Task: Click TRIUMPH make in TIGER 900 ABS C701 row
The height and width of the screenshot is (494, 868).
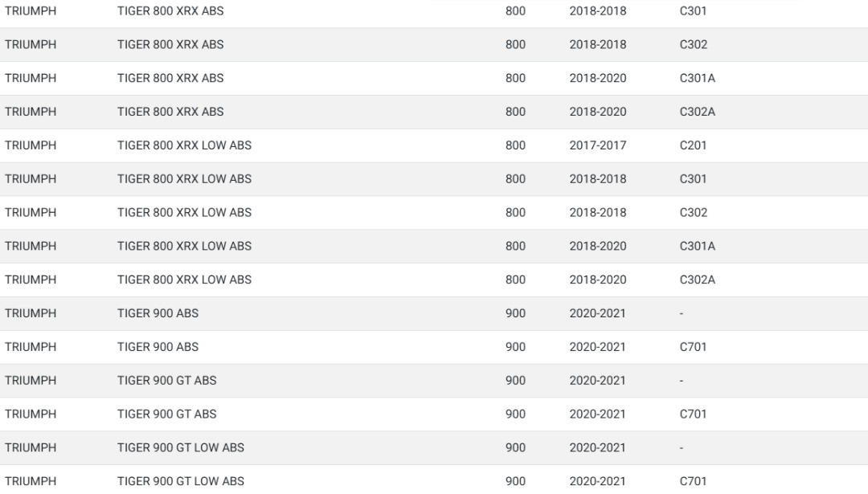Action: pyautogui.click(x=31, y=347)
